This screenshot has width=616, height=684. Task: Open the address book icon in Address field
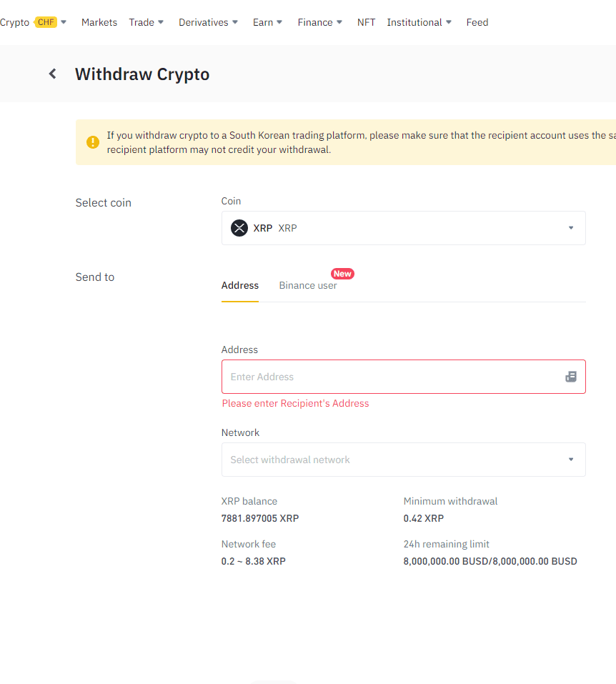(571, 377)
